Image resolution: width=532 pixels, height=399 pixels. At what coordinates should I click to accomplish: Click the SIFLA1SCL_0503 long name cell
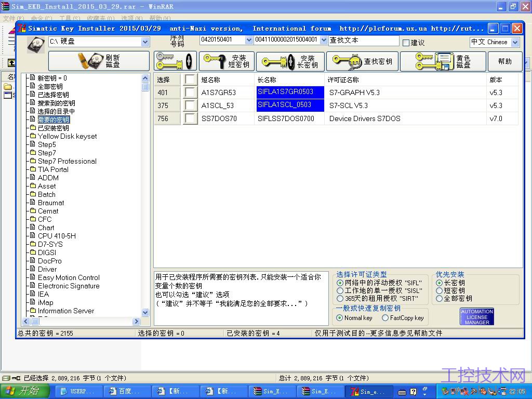[290, 105]
